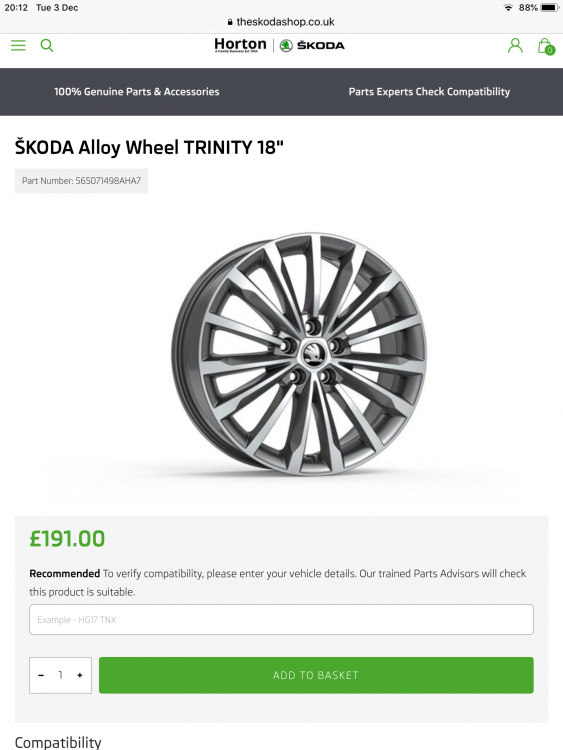The width and height of the screenshot is (563, 750).
Task: Decrease quantity with minus button
Action: [41, 675]
